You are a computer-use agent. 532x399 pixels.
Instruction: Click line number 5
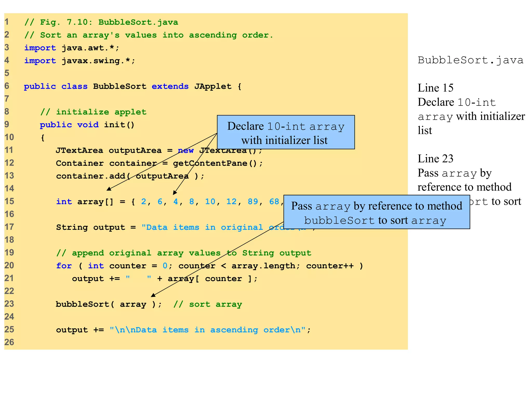click(7, 73)
